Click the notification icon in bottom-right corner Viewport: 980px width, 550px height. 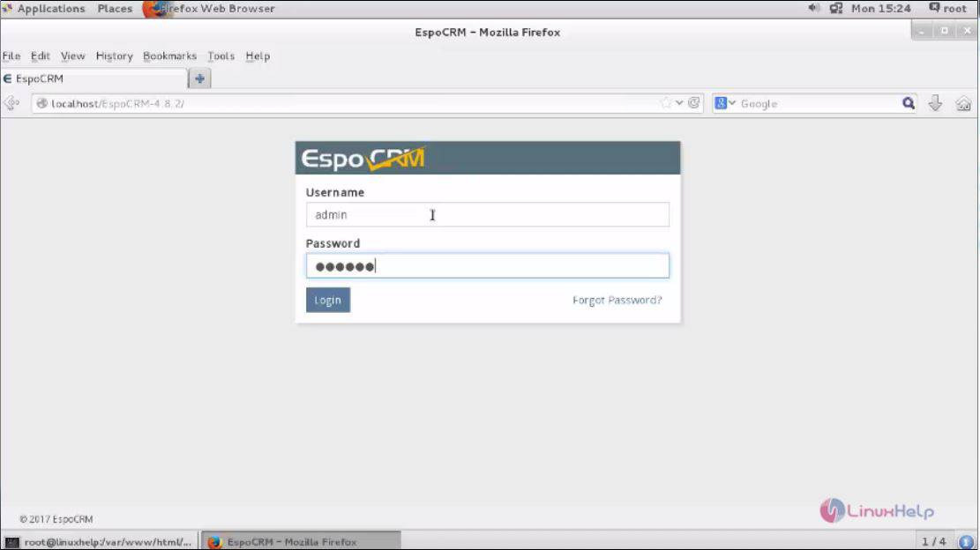(966, 542)
